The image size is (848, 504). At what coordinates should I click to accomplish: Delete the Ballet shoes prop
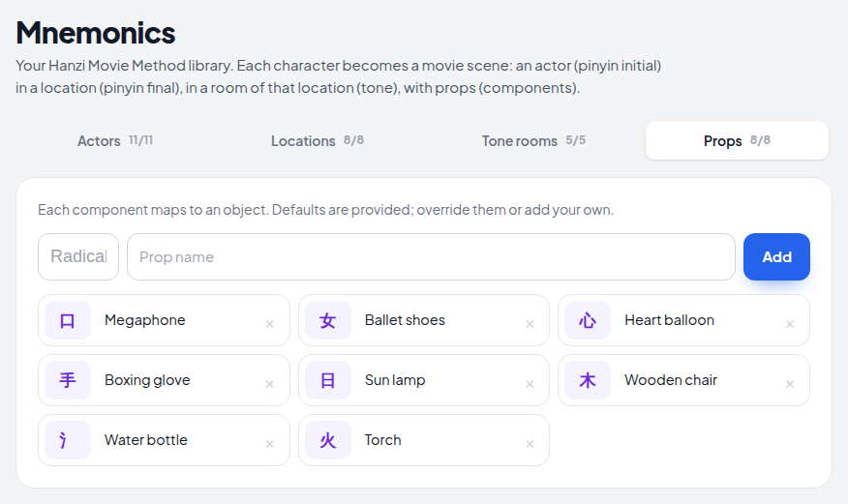click(x=530, y=324)
